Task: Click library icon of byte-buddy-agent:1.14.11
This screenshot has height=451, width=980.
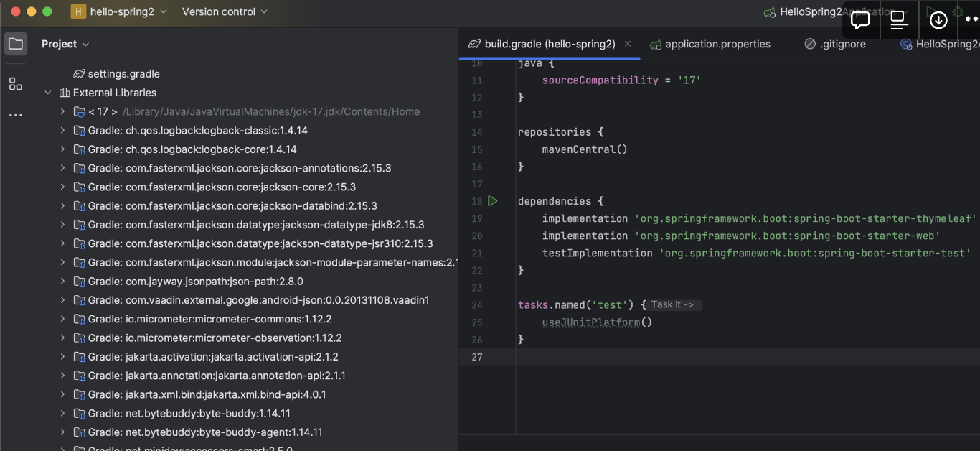Action: click(80, 432)
